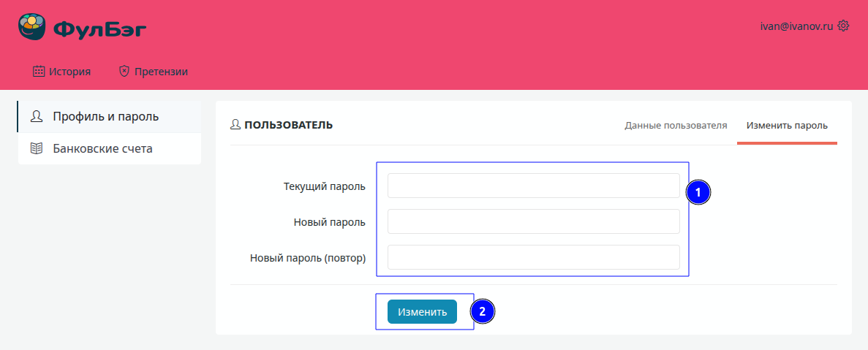The width and height of the screenshot is (868, 350).
Task: Switch to the Данные пользователя tab
Action: [x=676, y=125]
